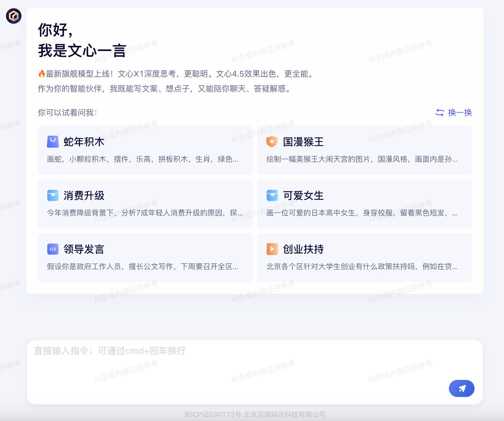Click the 你好 greeting heading

[55, 30]
